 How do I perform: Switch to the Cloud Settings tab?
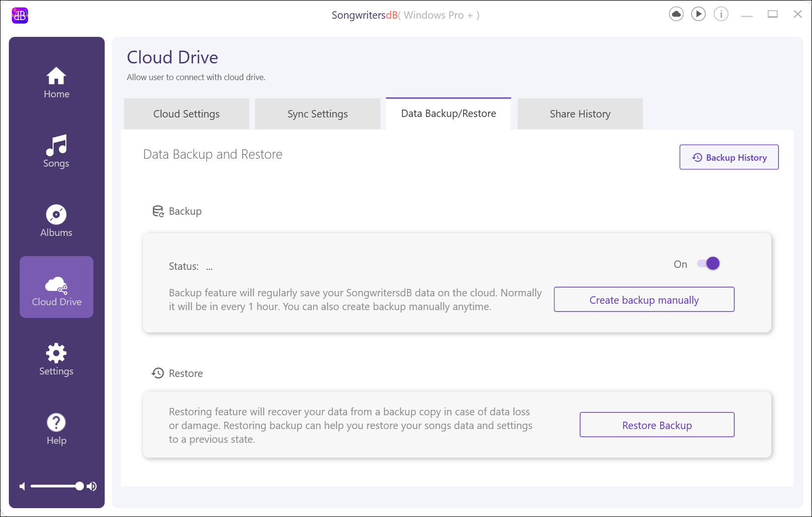(186, 114)
